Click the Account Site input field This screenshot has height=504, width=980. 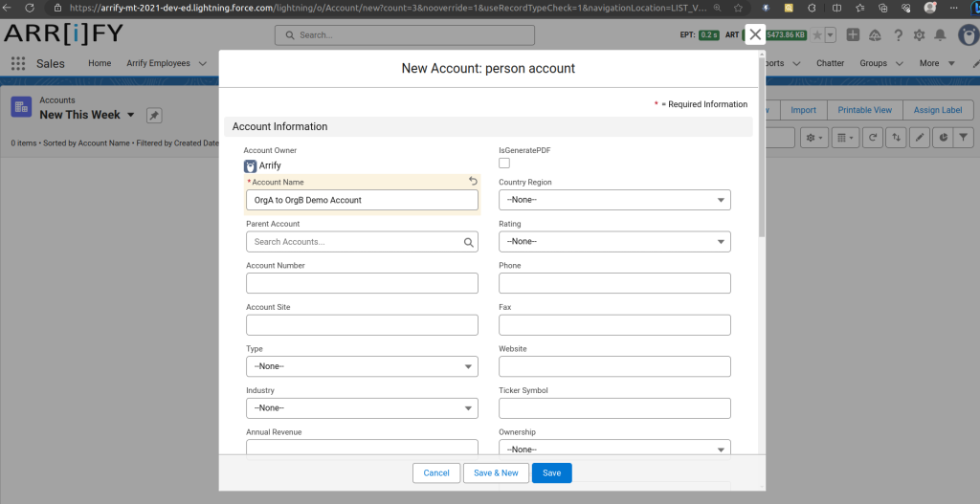coord(362,325)
